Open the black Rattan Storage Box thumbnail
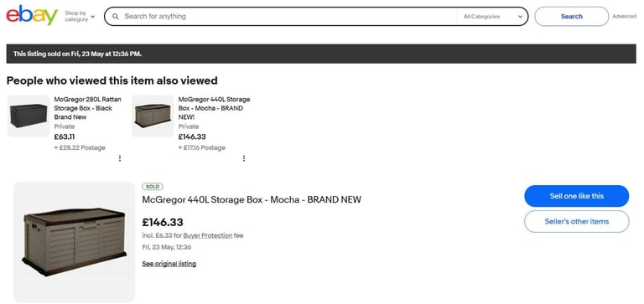 [29, 116]
